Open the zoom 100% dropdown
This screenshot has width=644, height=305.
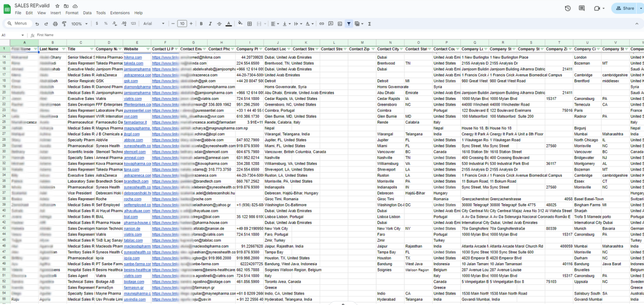click(79, 24)
